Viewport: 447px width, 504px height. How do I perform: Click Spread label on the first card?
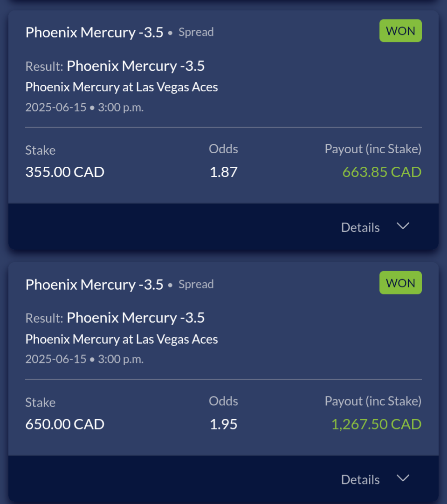pyautogui.click(x=196, y=32)
